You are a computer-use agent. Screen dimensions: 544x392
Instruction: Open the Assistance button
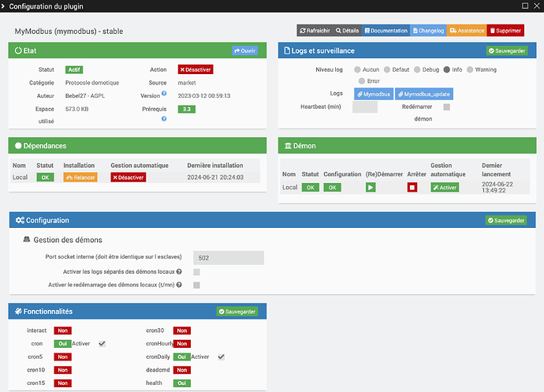[x=467, y=31]
